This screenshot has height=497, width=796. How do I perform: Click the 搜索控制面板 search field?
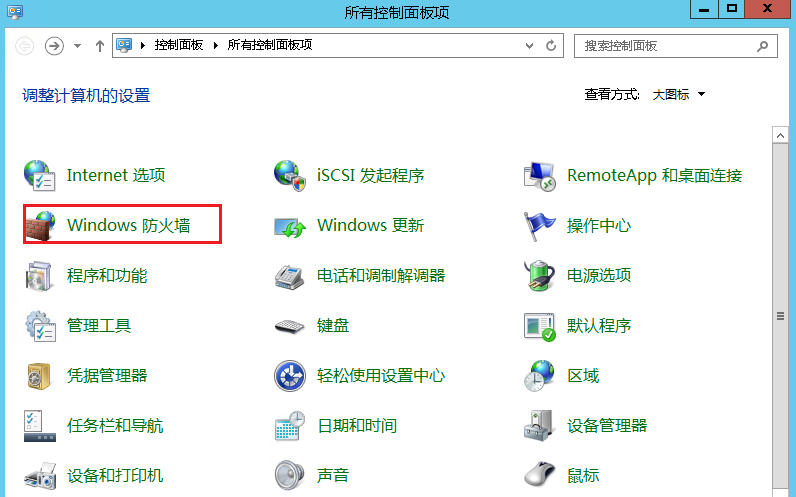676,46
